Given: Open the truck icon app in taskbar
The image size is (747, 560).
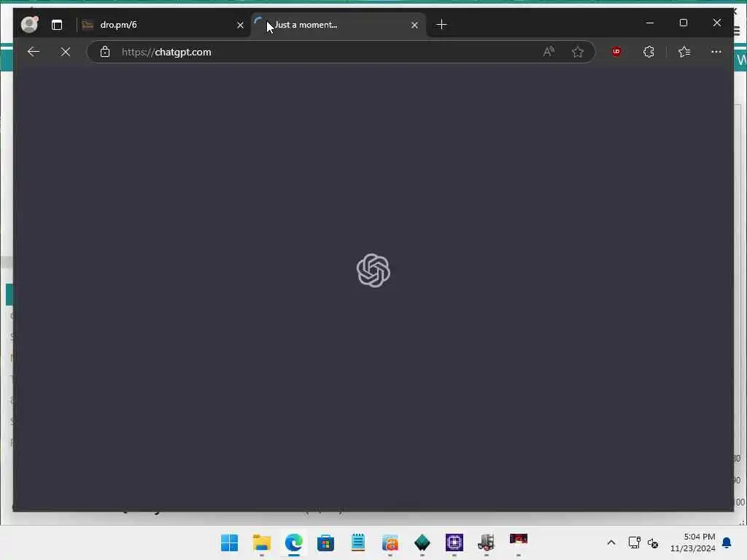Looking at the screenshot, I should tap(487, 542).
